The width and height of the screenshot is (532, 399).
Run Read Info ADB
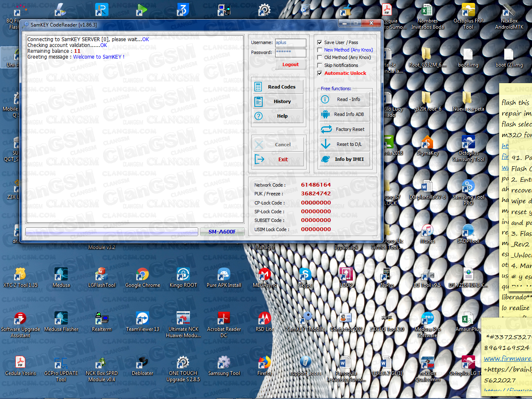(345, 114)
